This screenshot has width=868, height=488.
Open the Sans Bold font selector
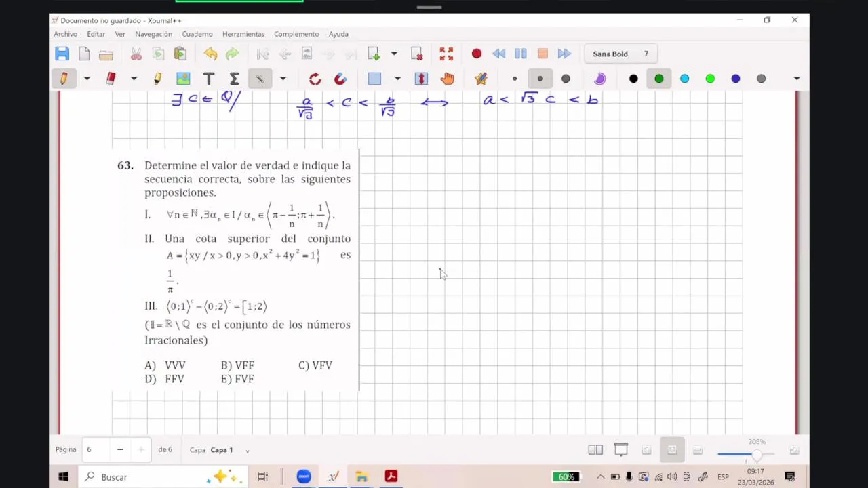pos(620,54)
